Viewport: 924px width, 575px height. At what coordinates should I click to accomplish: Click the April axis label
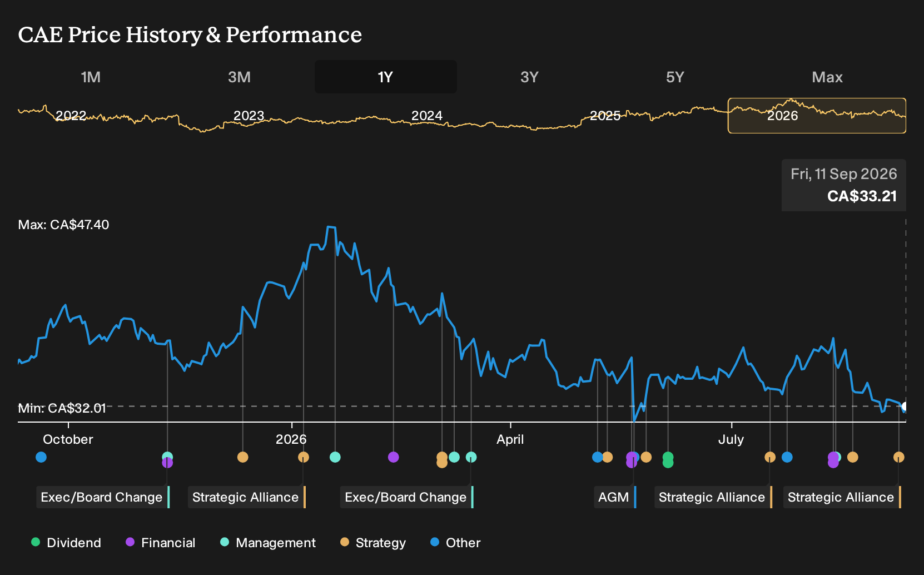(x=510, y=439)
